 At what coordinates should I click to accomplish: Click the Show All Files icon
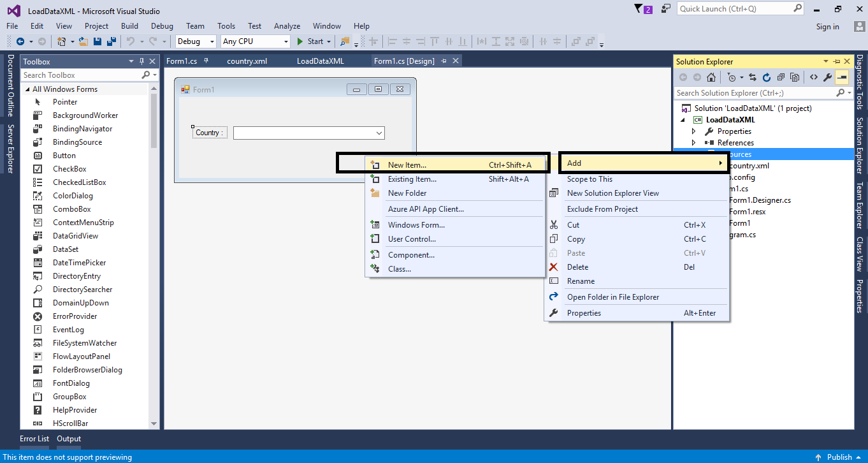pyautogui.click(x=795, y=77)
